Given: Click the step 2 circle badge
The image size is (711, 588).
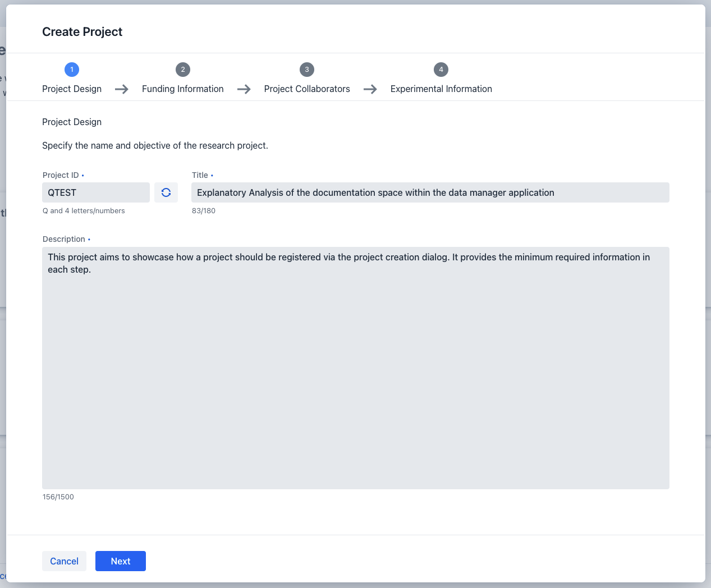Looking at the screenshot, I should pyautogui.click(x=183, y=70).
